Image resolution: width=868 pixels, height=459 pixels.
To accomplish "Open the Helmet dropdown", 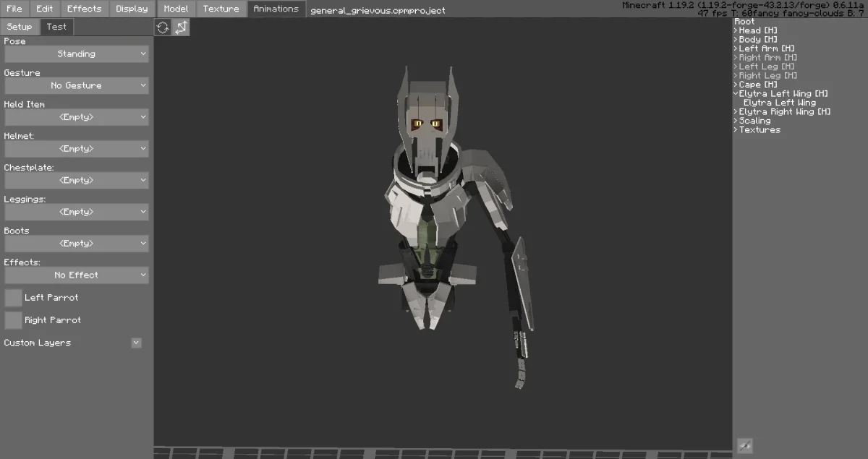I will coord(77,149).
